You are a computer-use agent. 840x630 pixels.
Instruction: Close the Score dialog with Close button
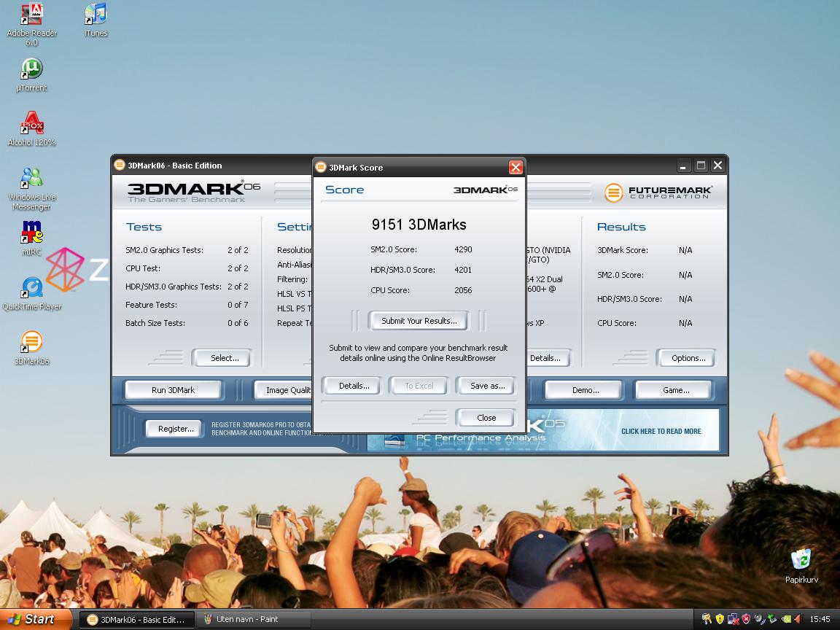(x=486, y=418)
